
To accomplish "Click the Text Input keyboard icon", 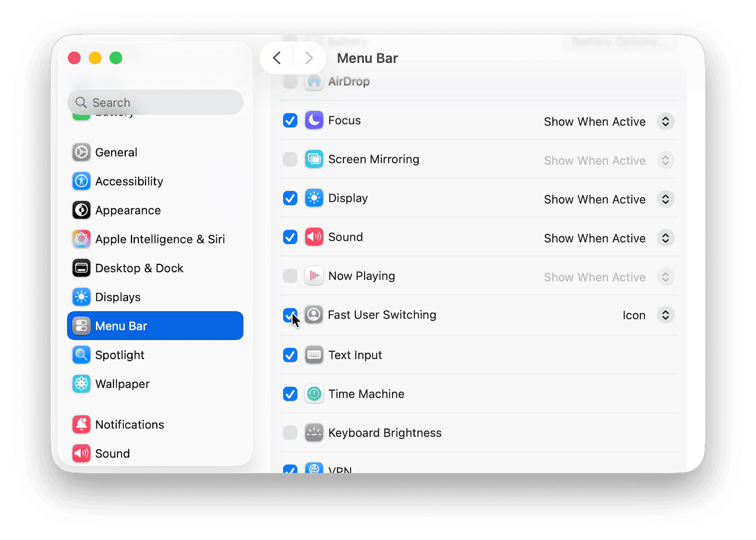I will 314,355.
